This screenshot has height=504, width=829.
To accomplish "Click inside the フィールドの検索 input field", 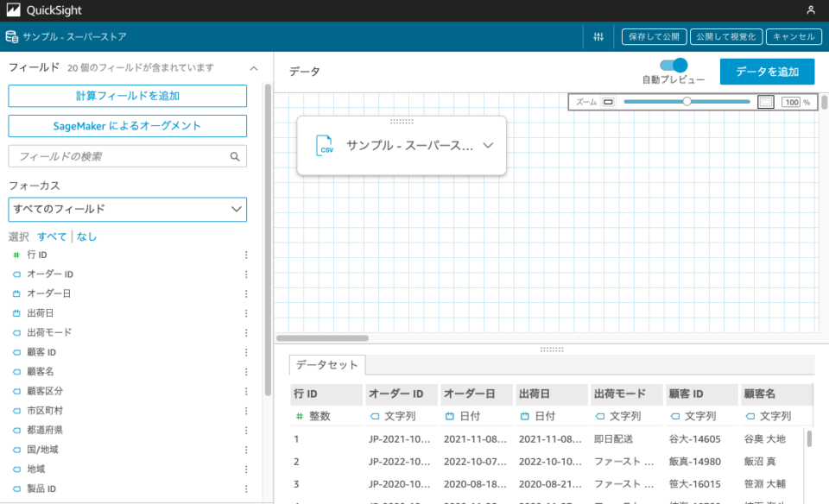I will (121, 156).
